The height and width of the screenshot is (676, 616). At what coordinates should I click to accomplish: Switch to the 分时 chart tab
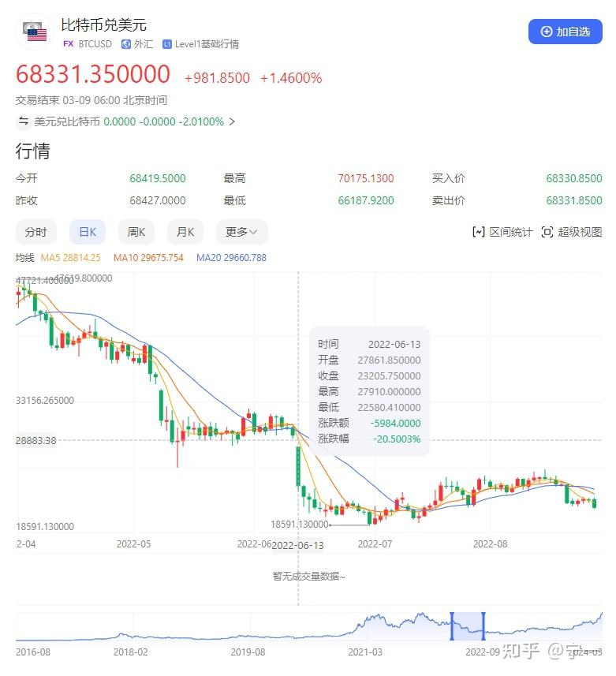[35, 232]
